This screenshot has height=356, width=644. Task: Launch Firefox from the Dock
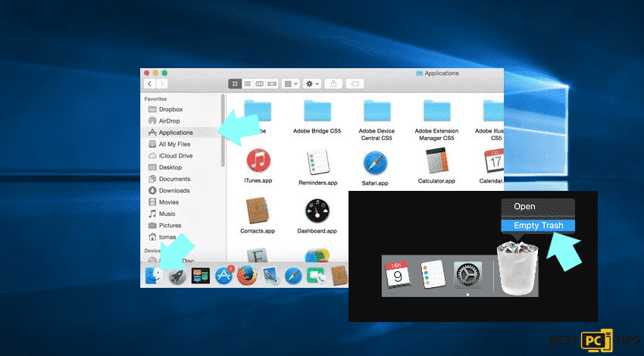pos(247,276)
